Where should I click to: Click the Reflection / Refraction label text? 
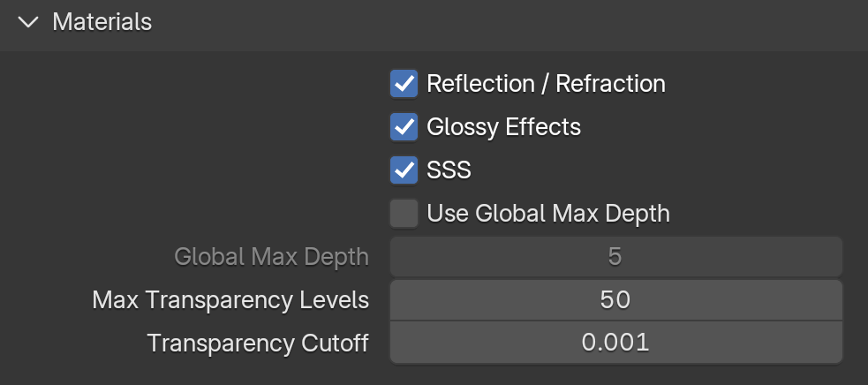coord(546,84)
